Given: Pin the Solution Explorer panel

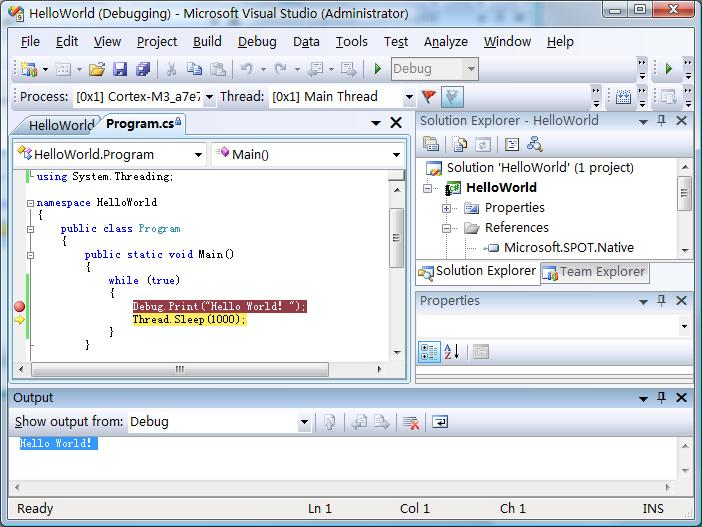Looking at the screenshot, I should (662, 120).
